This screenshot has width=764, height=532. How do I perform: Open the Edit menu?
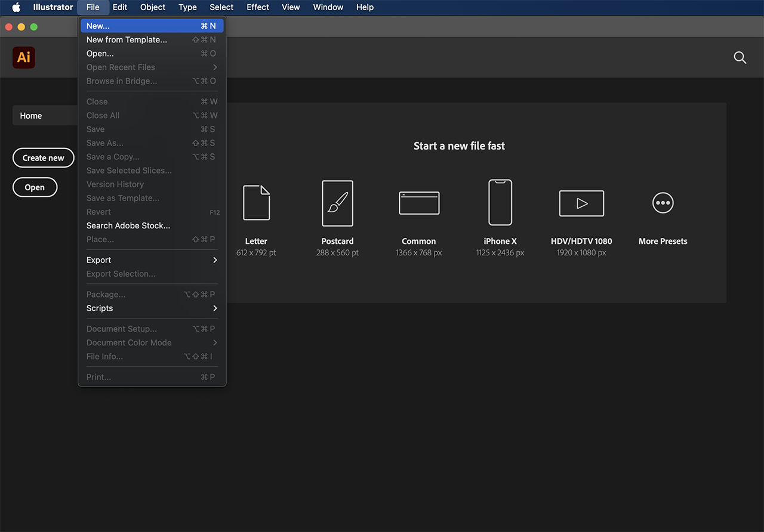click(x=120, y=7)
